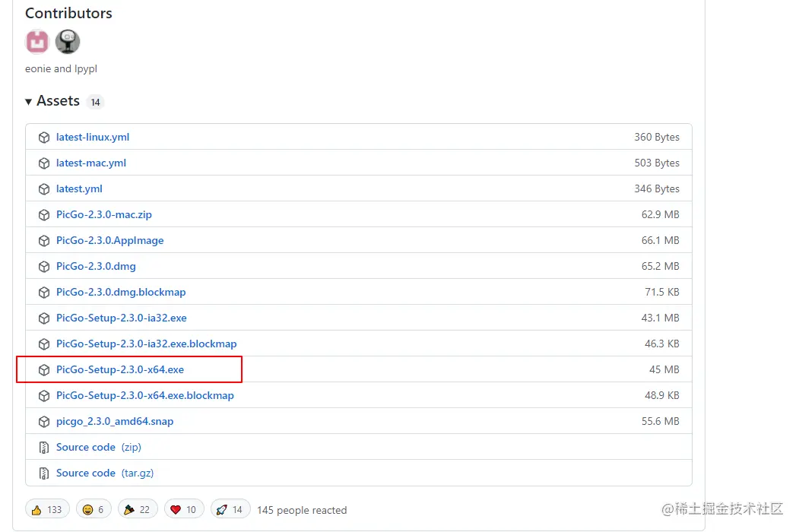
Task: Click package icon beside latest-mac.yml
Action: point(44,163)
